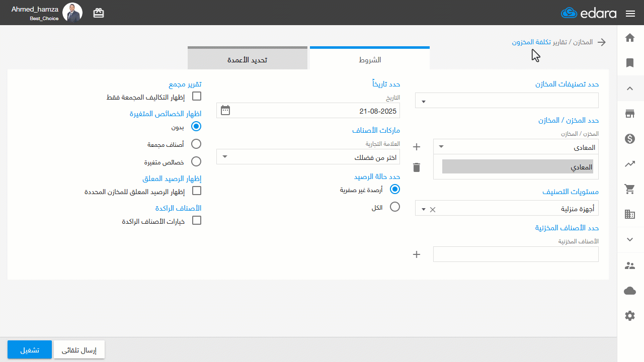
Task: Select أصناف مجمعة radio option
Action: (x=197, y=144)
